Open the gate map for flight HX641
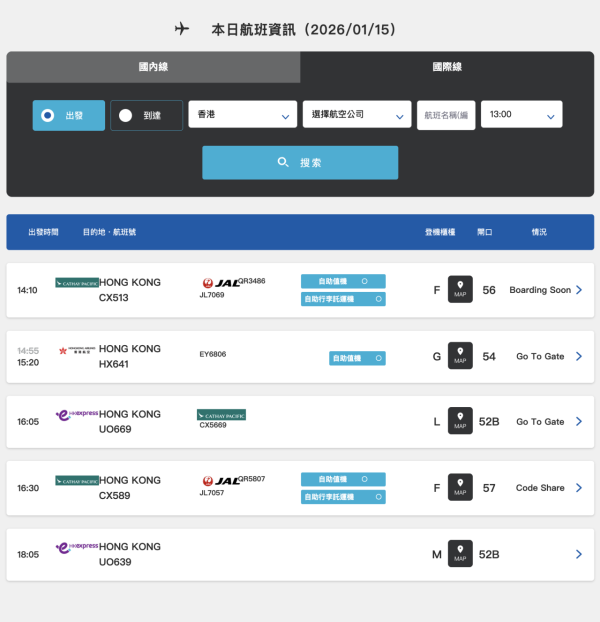 point(460,356)
